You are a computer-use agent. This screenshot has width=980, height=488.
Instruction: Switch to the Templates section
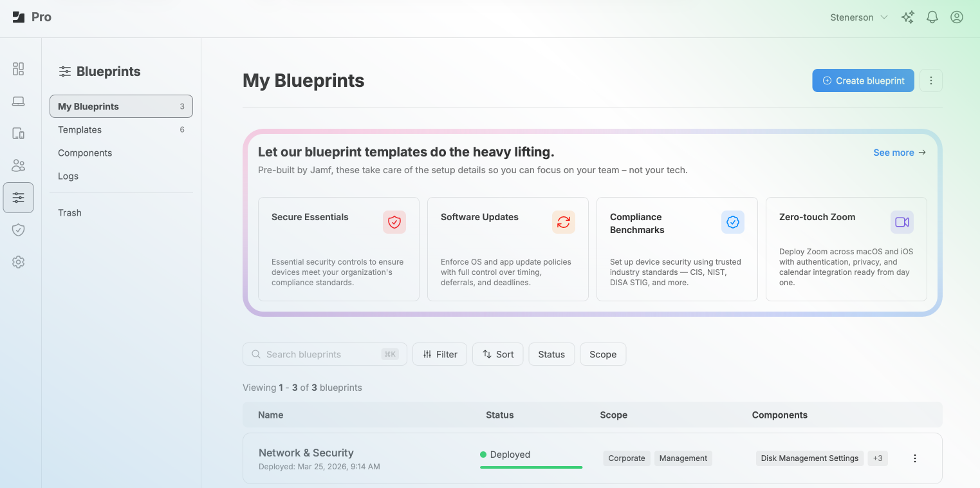[79, 129]
